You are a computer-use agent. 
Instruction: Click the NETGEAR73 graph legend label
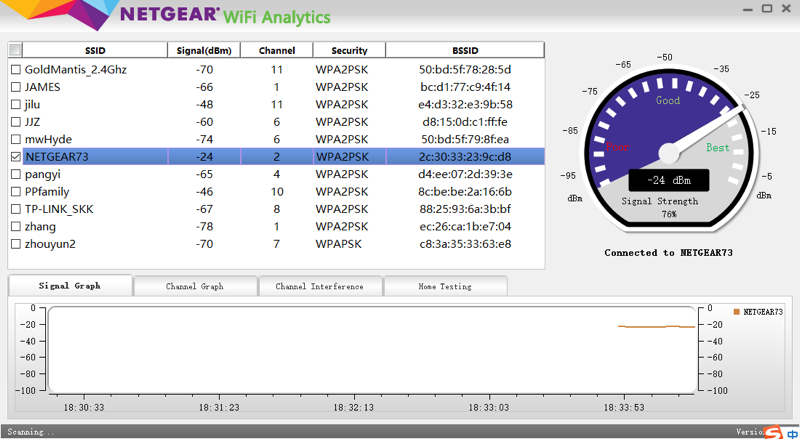[x=763, y=312]
